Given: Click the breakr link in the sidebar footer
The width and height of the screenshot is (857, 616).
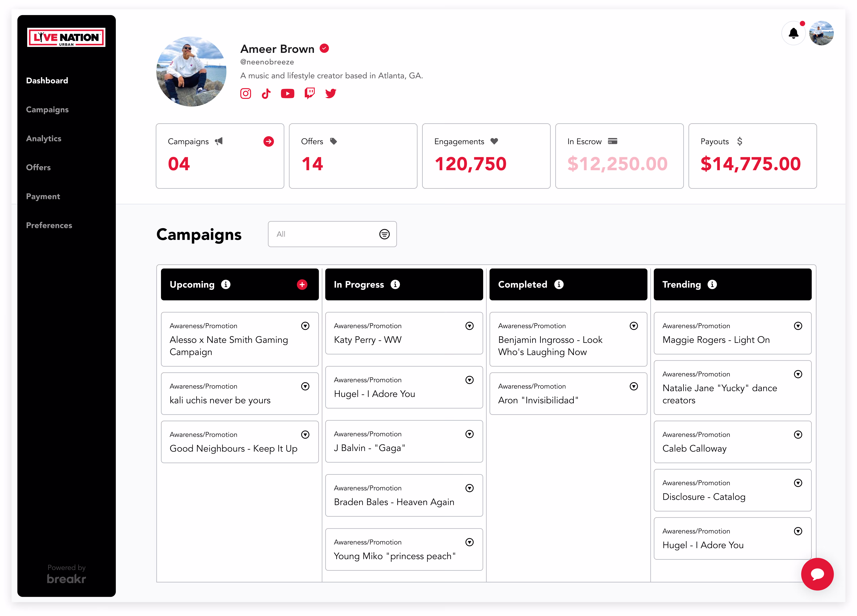Looking at the screenshot, I should point(66,579).
